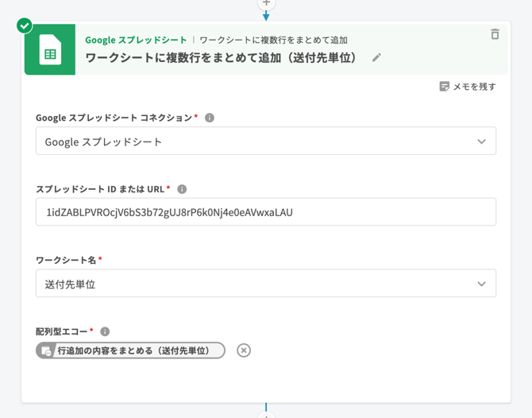Click the ワークシート名 field label
This screenshot has height=418, width=532.
(67, 261)
